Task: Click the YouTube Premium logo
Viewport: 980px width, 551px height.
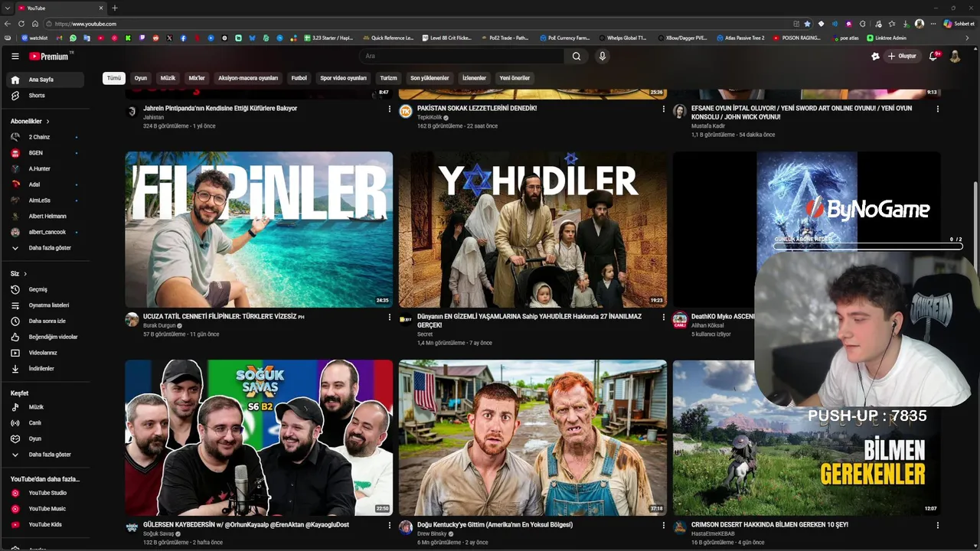Action: tap(49, 56)
